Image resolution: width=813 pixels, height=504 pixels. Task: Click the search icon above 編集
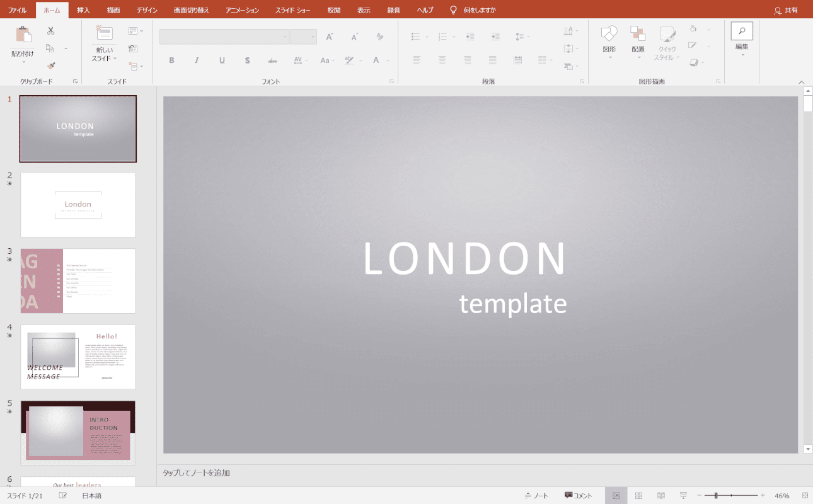click(x=742, y=31)
